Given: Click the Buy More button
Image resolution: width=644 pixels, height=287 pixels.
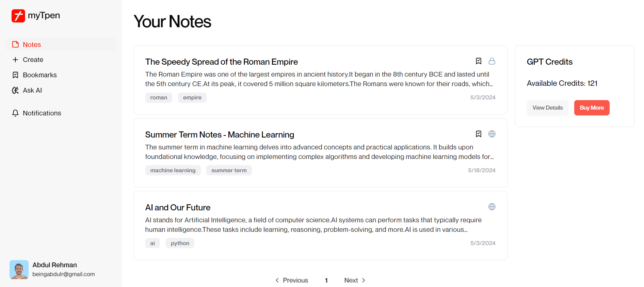Looking at the screenshot, I should click(x=592, y=108).
